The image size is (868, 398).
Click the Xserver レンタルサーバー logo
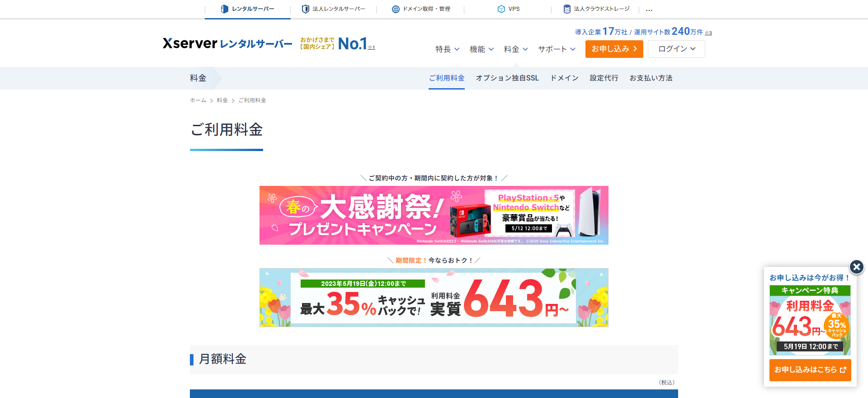tap(227, 43)
